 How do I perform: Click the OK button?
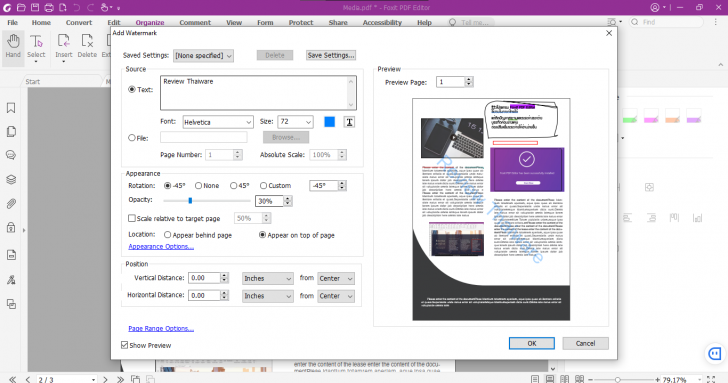coord(532,343)
